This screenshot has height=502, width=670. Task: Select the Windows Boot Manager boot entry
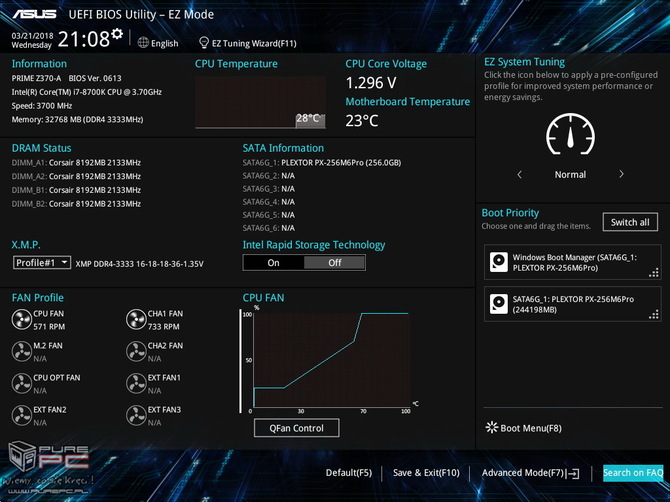(x=573, y=262)
